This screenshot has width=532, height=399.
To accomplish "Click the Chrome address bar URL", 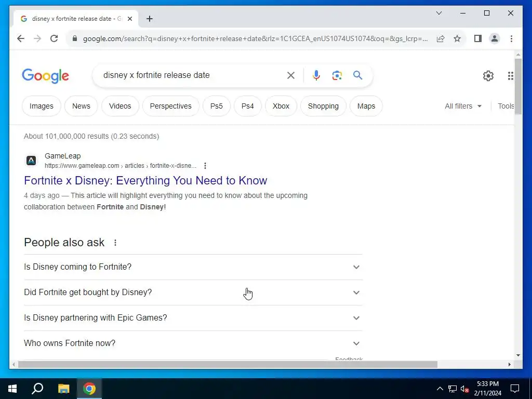I will 255,38.
